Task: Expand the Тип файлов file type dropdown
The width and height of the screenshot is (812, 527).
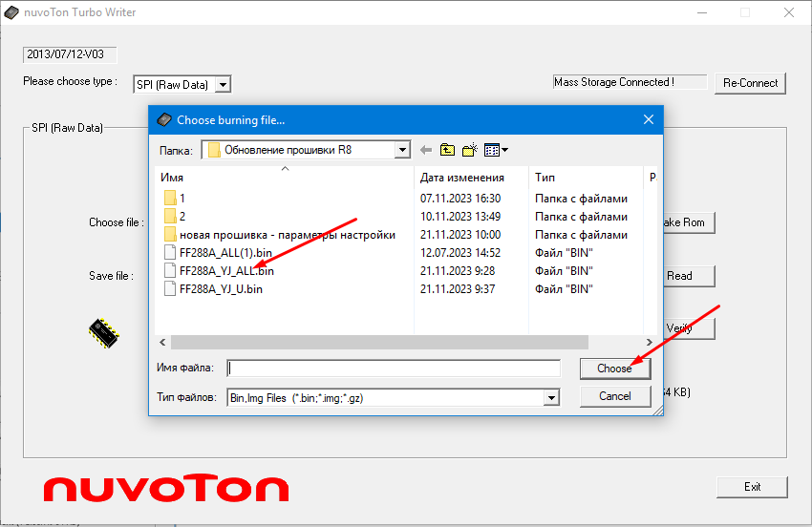Action: click(x=550, y=397)
